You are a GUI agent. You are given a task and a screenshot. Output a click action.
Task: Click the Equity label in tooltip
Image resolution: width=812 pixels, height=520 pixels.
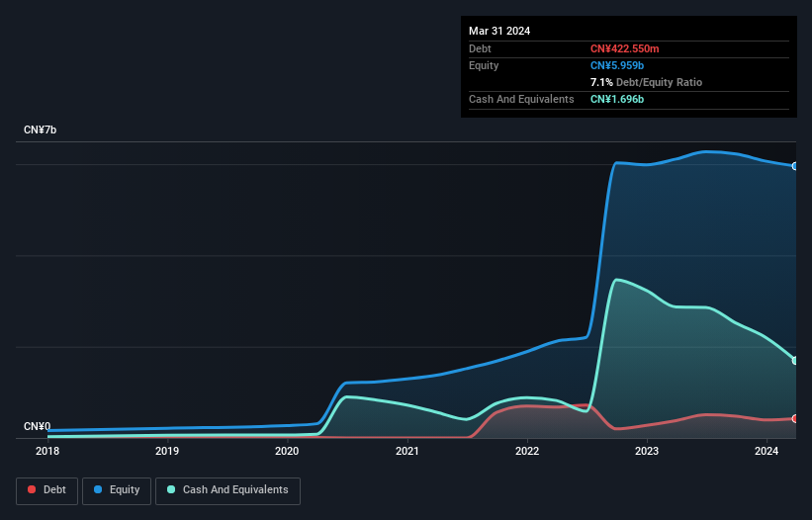tap(484, 65)
